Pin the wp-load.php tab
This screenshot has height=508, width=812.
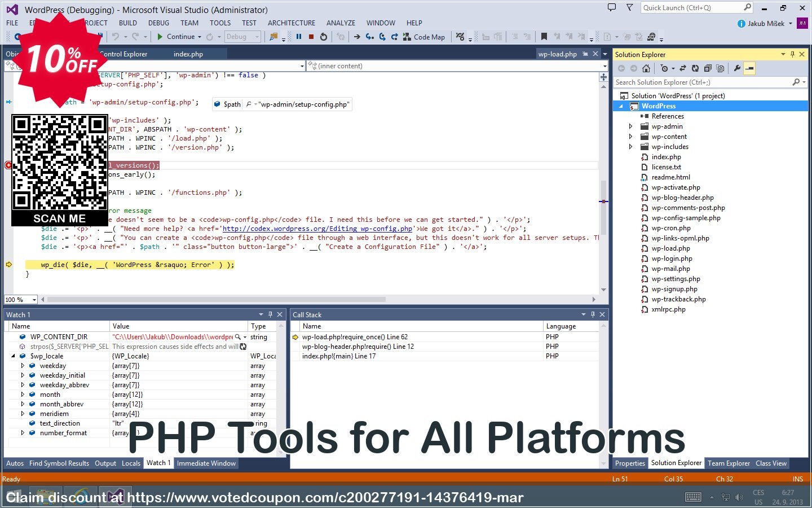pyautogui.click(x=585, y=54)
